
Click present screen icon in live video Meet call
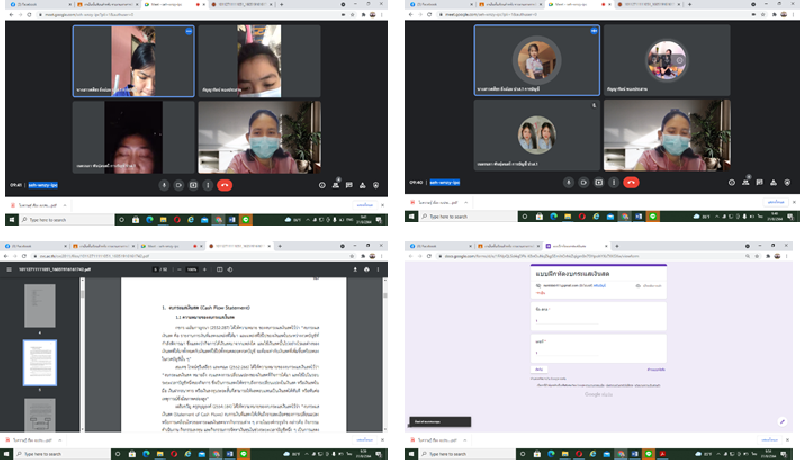point(193,185)
